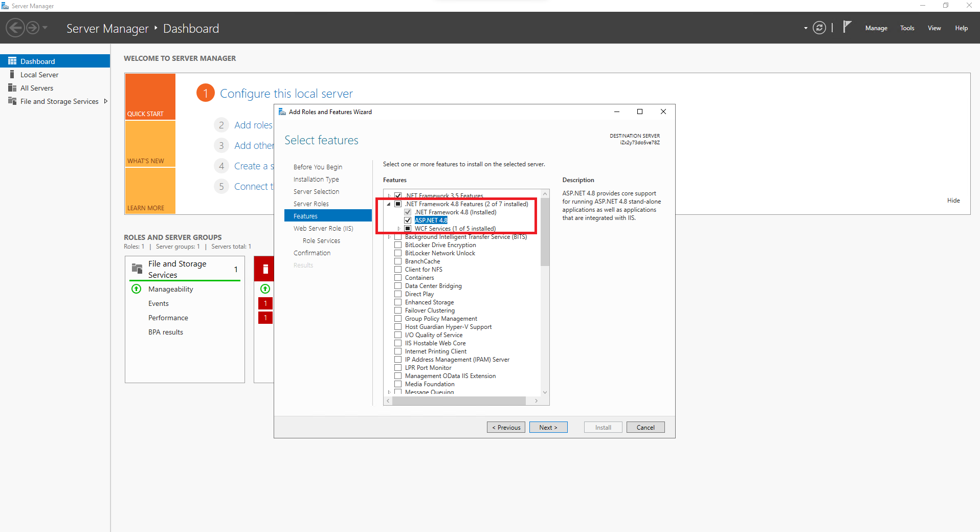This screenshot has width=980, height=532.
Task: Toggle the WCF Services checkbox
Action: tap(408, 229)
